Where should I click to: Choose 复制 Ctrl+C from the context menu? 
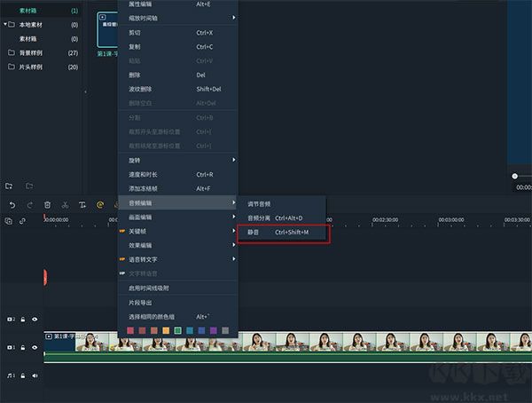178,47
